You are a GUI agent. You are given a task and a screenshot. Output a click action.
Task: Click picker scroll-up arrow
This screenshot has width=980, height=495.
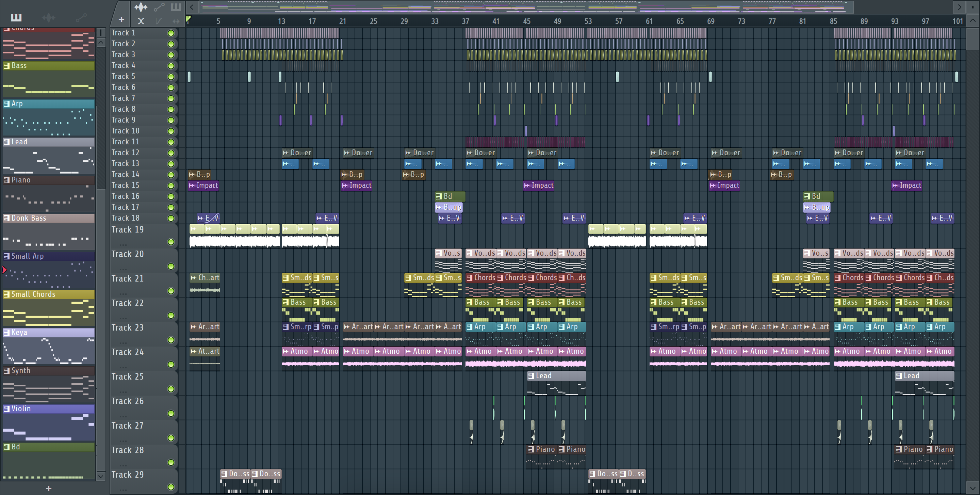[x=101, y=43]
